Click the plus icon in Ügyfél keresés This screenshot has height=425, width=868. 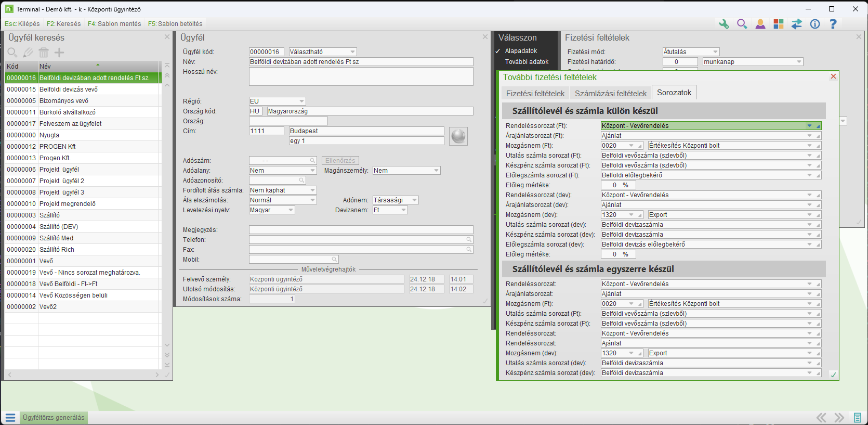click(59, 53)
